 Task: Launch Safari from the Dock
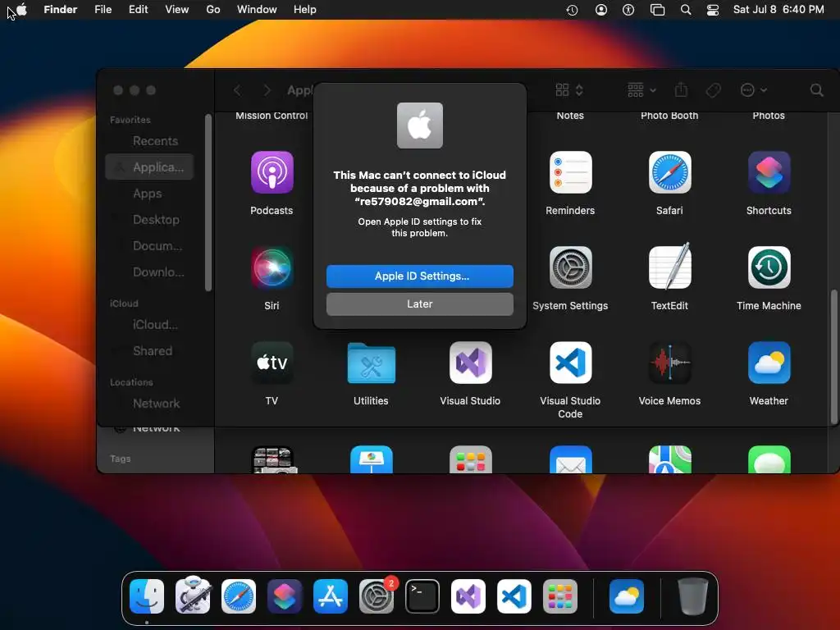239,596
